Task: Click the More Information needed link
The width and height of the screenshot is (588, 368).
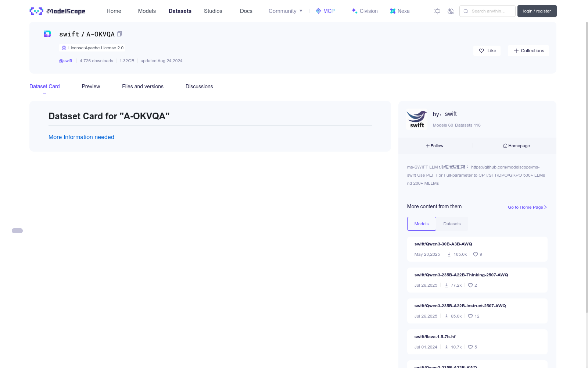Action: pos(81,137)
